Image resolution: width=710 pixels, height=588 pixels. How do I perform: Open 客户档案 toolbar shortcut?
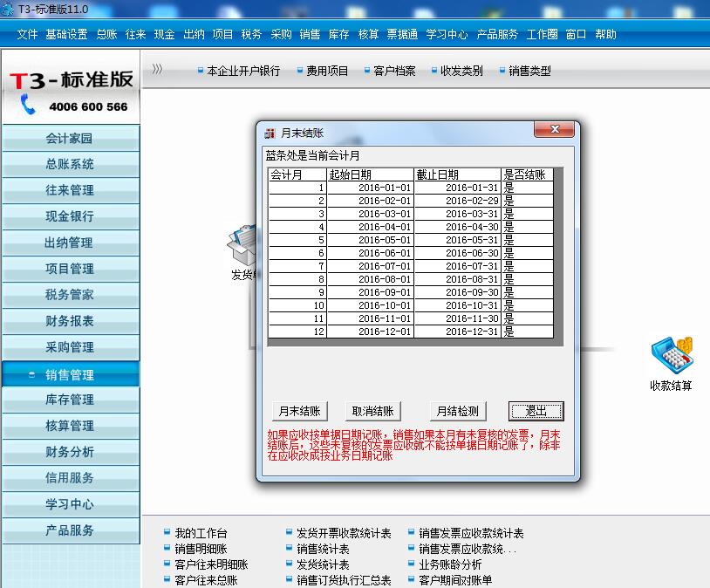click(393, 71)
